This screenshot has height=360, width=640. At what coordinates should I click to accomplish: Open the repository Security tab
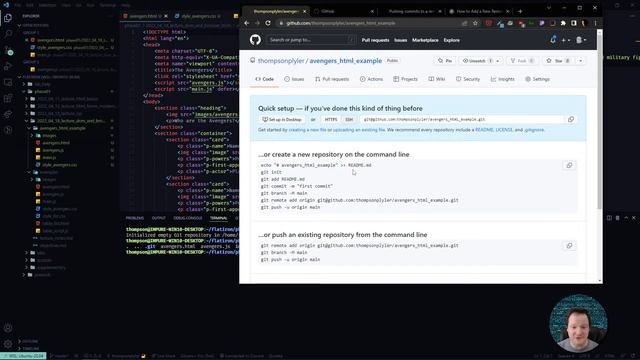[468, 79]
